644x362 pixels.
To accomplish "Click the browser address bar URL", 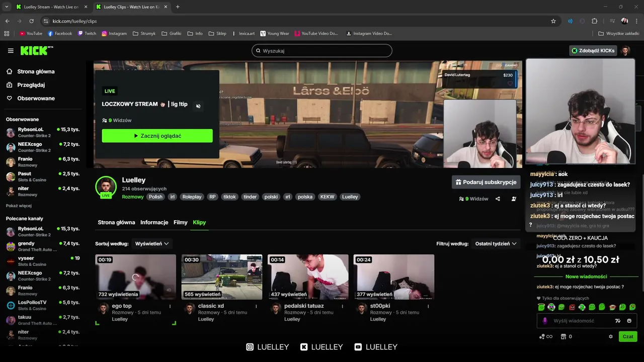I will (74, 21).
